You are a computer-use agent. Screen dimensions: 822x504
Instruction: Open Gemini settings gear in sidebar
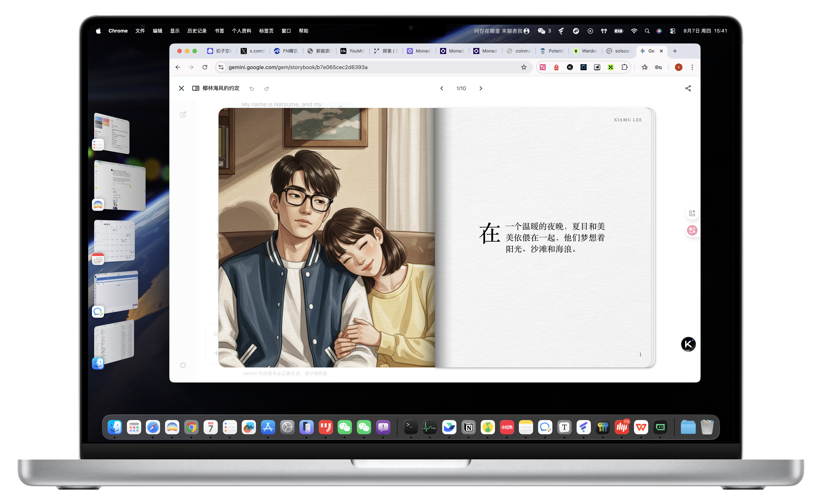point(183,365)
